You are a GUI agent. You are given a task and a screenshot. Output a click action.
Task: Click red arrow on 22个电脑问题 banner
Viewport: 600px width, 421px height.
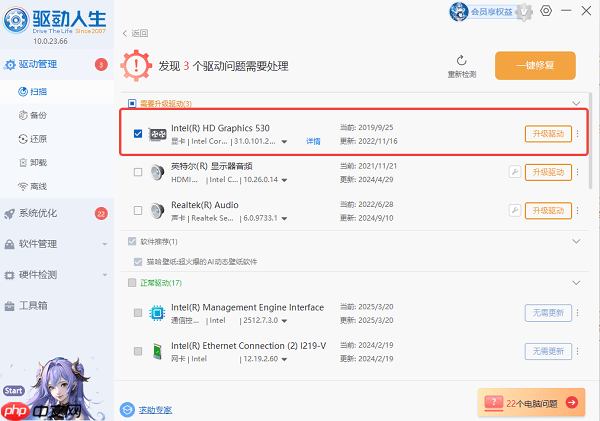click(572, 402)
